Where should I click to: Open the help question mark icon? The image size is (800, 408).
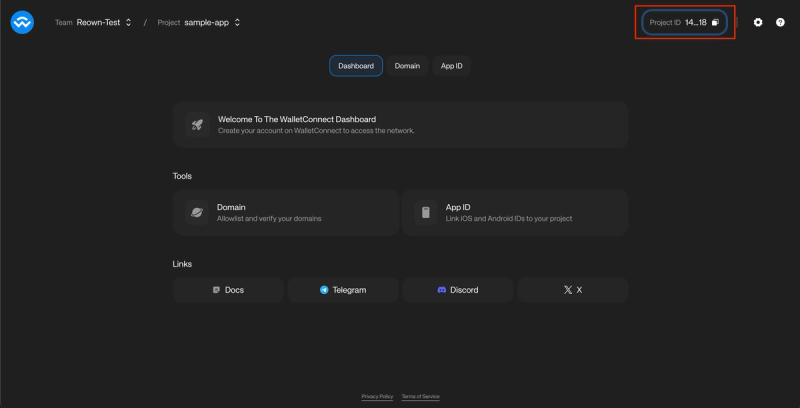(780, 22)
